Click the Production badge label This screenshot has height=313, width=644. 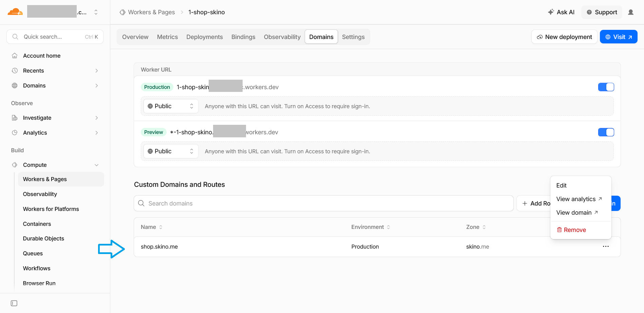(x=157, y=87)
